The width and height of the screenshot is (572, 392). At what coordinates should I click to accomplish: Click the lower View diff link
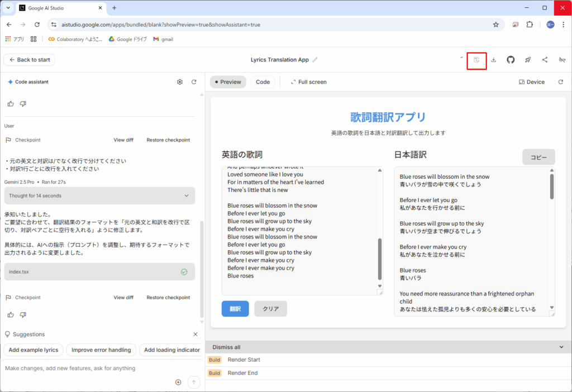click(x=123, y=298)
